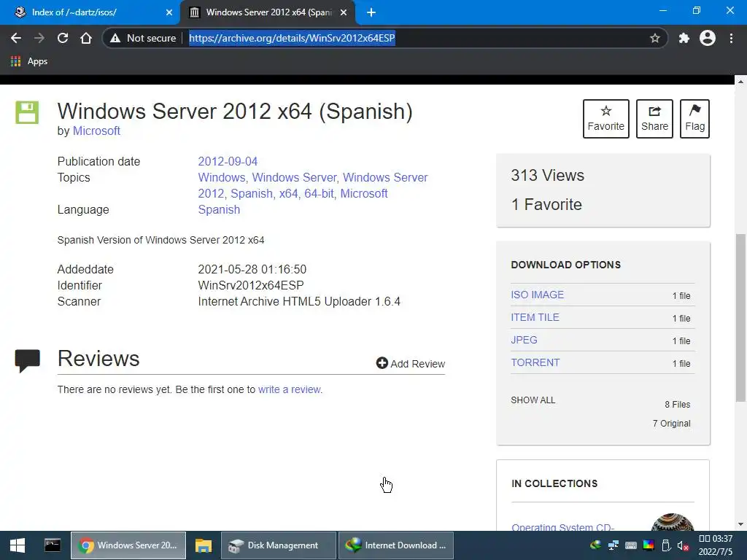The width and height of the screenshot is (747, 560).
Task: Click the address bar URL
Action: coord(292,38)
